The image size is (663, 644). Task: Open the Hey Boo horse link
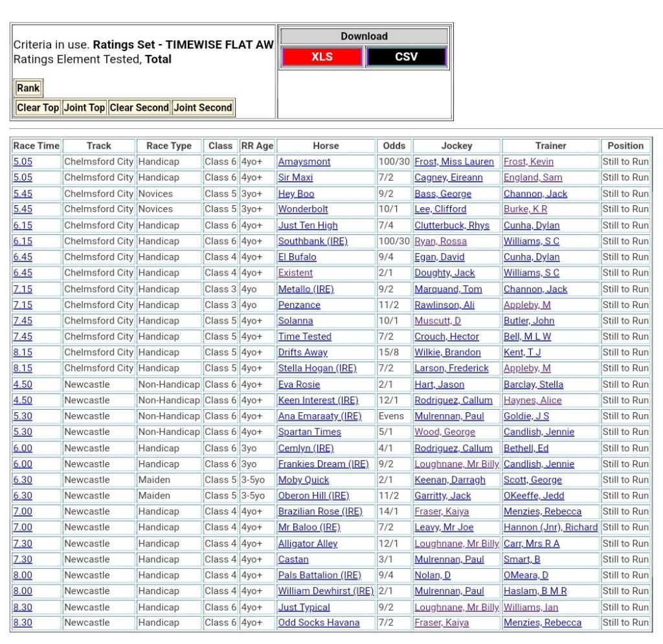pyautogui.click(x=296, y=194)
